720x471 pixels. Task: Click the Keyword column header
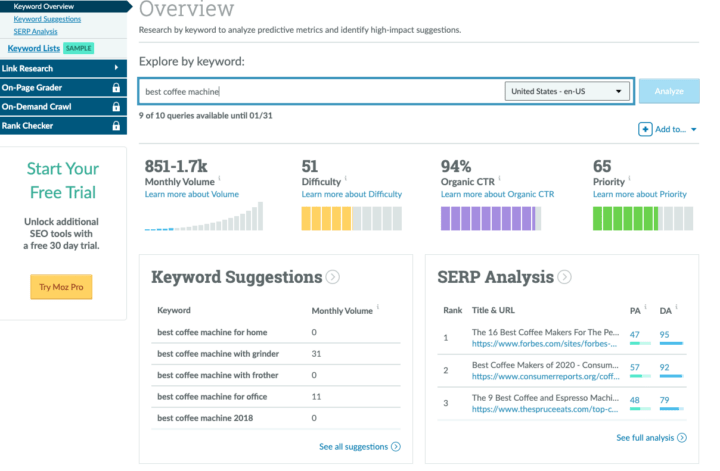point(174,310)
